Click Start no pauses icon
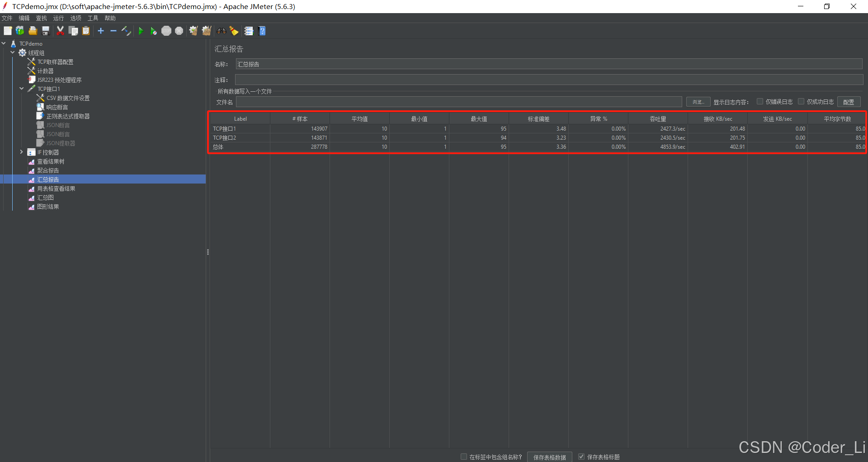 [154, 31]
